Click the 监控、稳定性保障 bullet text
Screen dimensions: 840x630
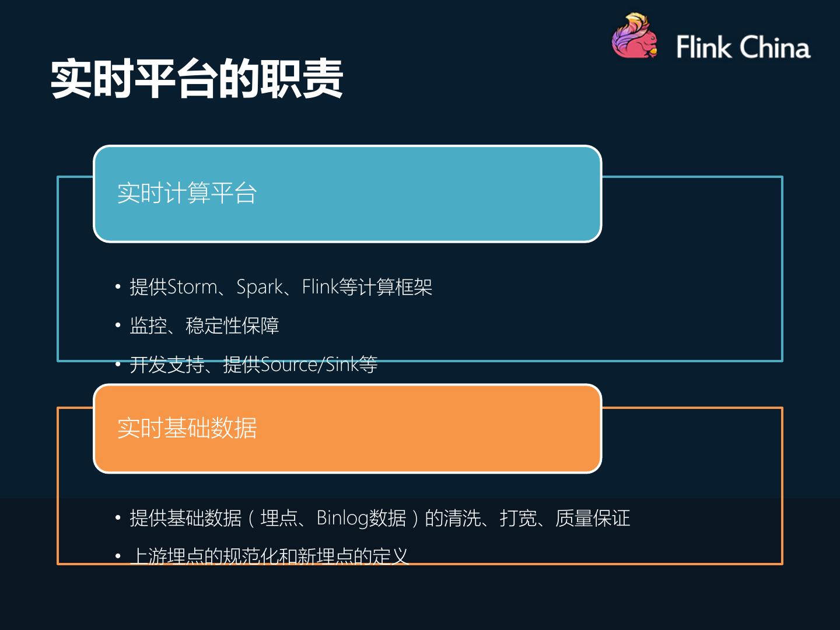tap(204, 325)
